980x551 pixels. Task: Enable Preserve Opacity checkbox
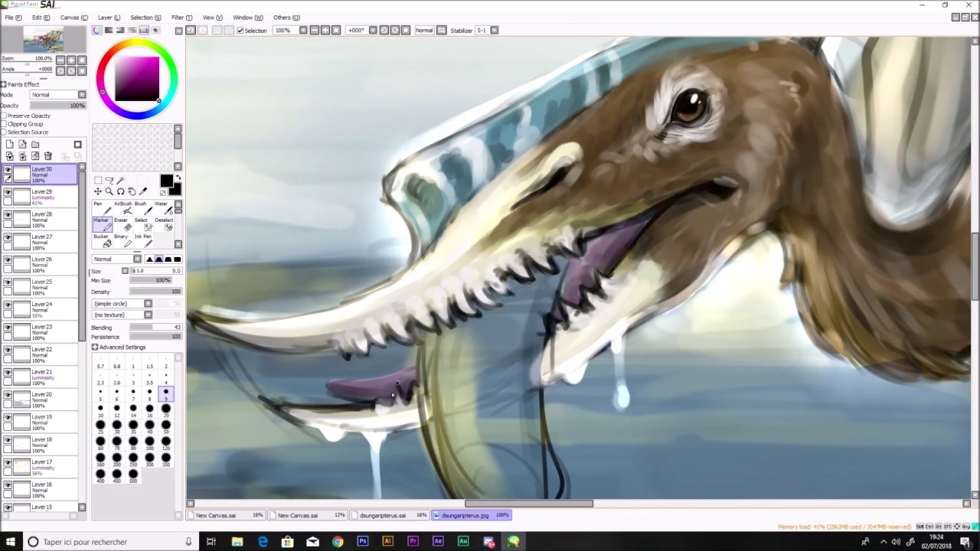[4, 116]
